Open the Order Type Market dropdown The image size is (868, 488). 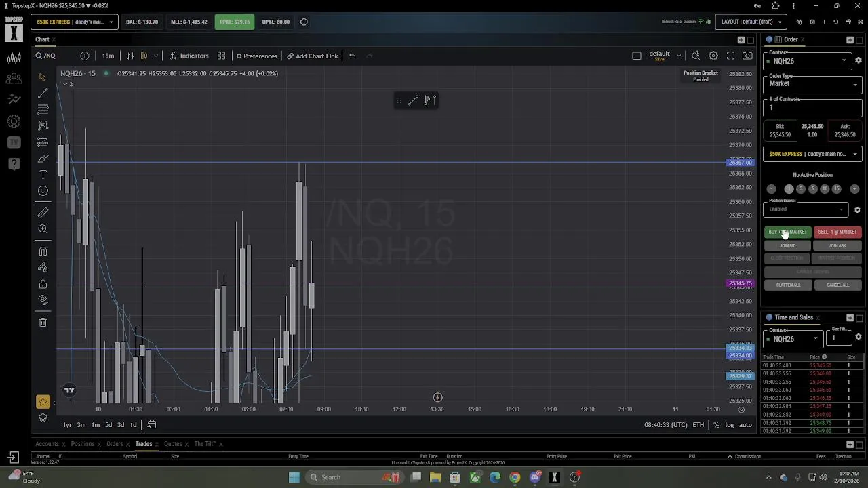tap(812, 84)
